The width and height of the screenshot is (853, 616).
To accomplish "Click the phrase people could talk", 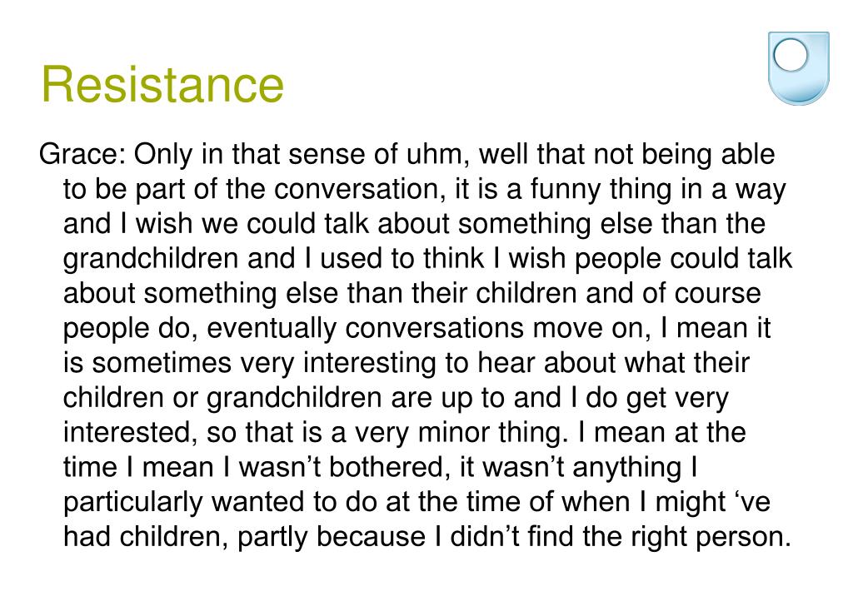I will (x=683, y=258).
